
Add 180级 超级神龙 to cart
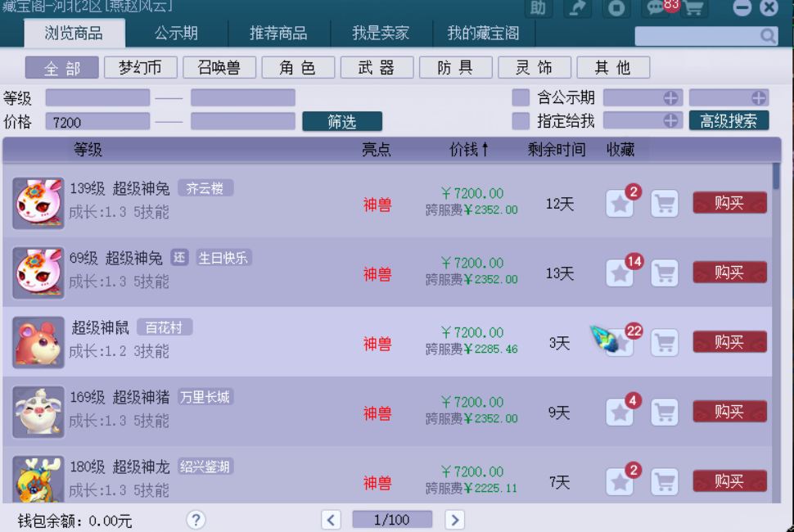coord(665,482)
